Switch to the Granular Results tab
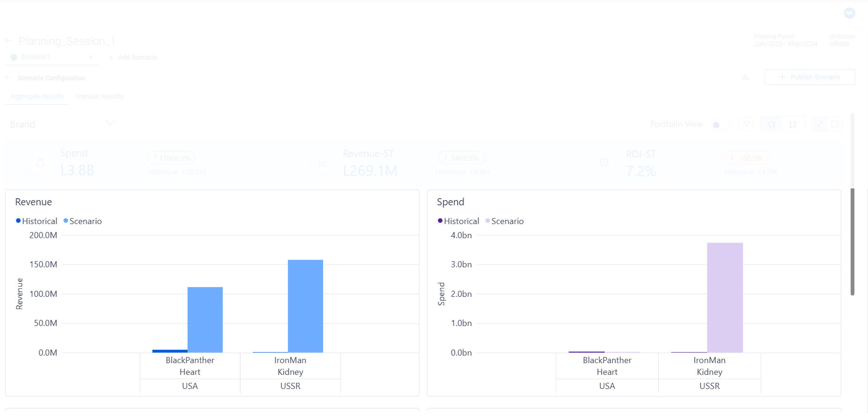868x419 pixels. [99, 96]
